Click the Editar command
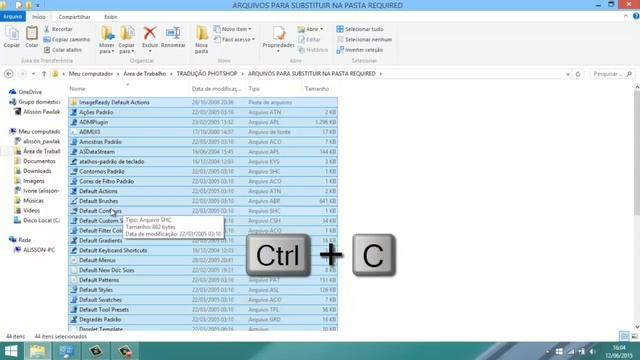This screenshot has width=640, height=360. 309,40
